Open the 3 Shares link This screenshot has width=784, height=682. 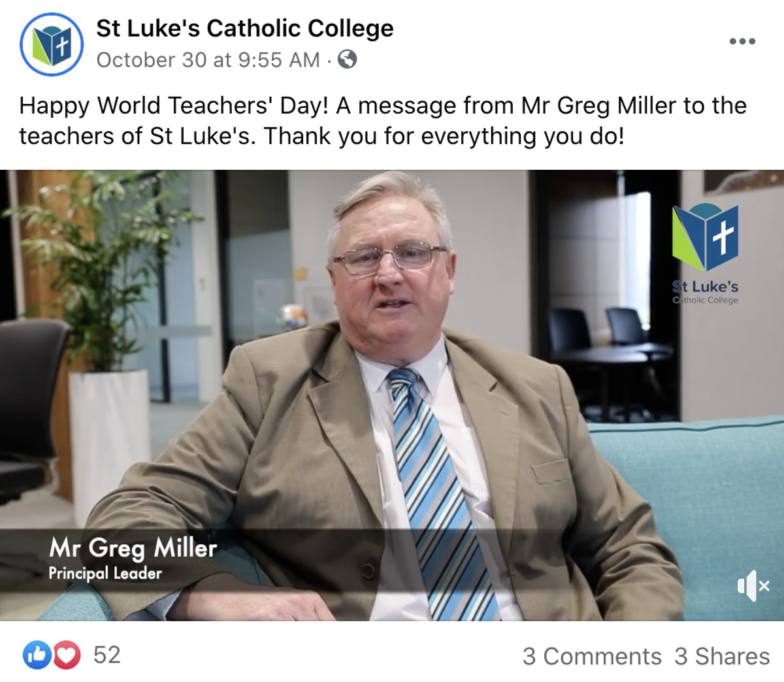722,656
